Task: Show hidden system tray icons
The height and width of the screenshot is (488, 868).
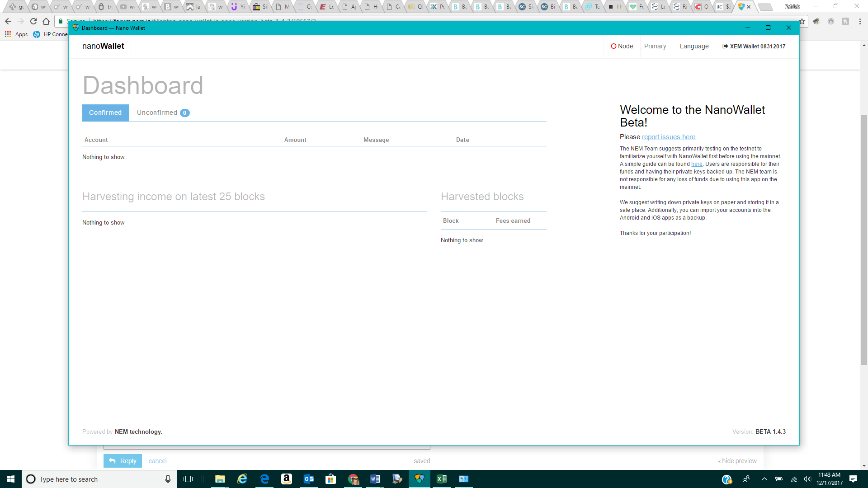Action: coord(764,479)
